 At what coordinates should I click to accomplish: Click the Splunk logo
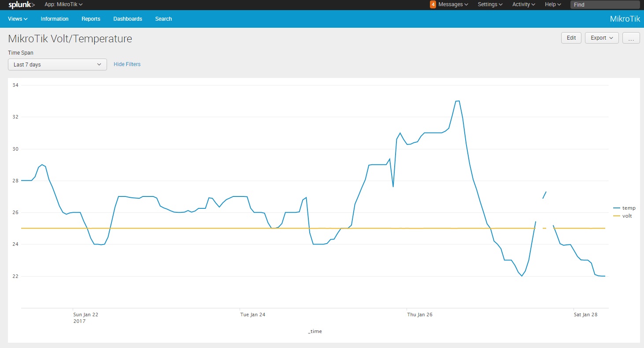pyautogui.click(x=22, y=4)
